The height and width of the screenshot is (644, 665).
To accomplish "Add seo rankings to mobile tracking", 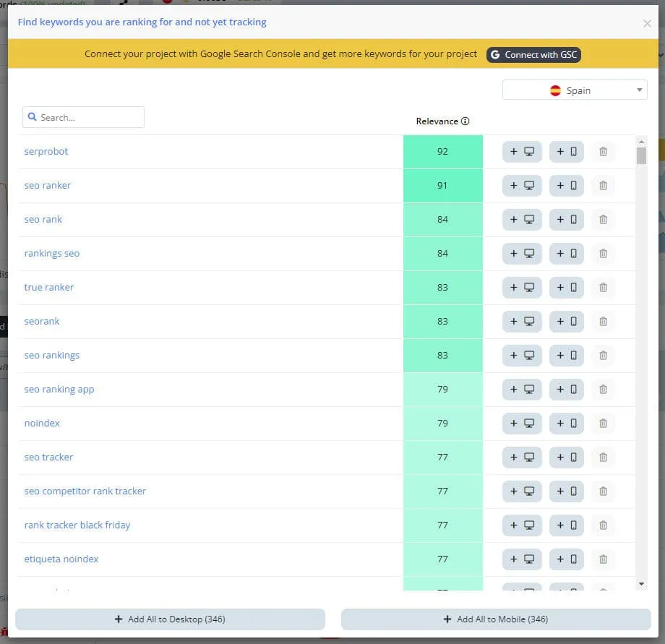I will [566, 356].
